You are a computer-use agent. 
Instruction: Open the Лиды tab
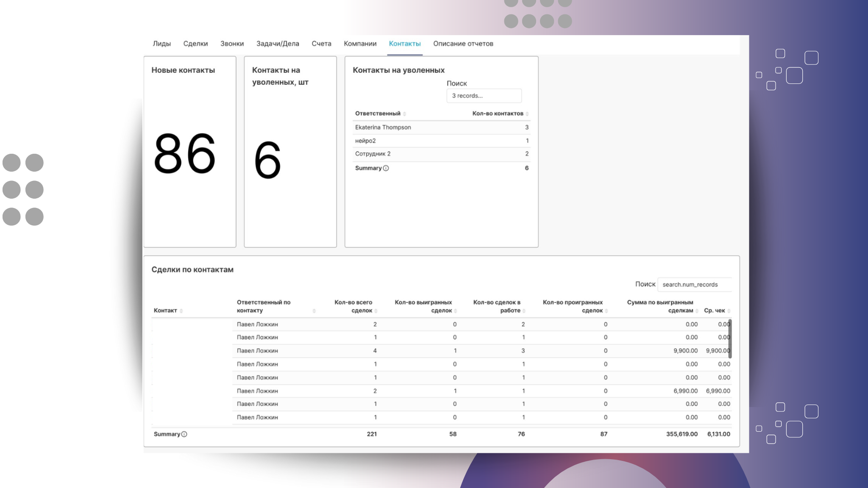click(x=161, y=44)
